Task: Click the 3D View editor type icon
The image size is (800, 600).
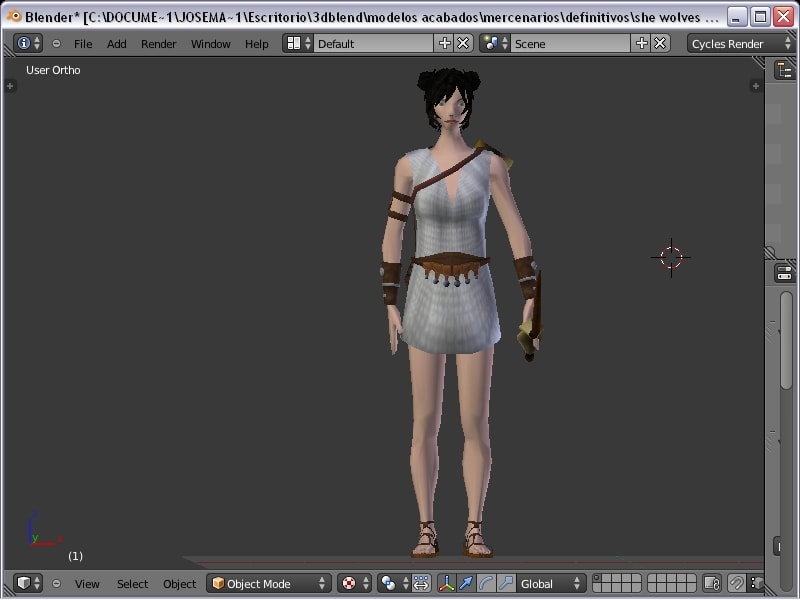Action: [28, 583]
